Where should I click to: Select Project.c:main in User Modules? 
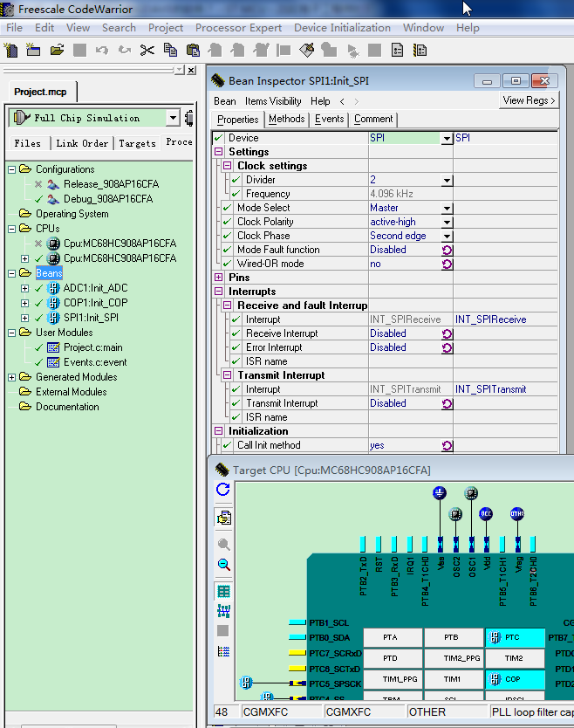[93, 347]
